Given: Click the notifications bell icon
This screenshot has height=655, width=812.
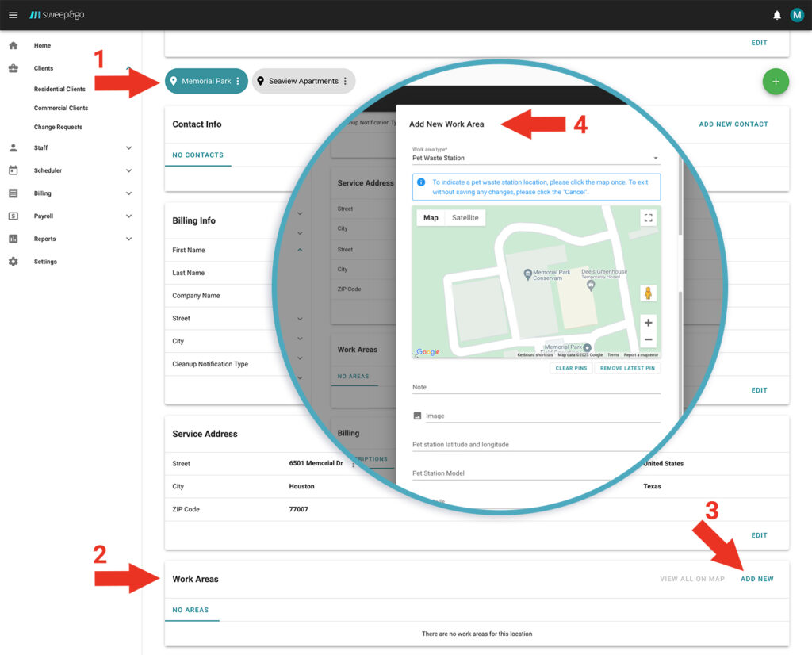Looking at the screenshot, I should [777, 14].
